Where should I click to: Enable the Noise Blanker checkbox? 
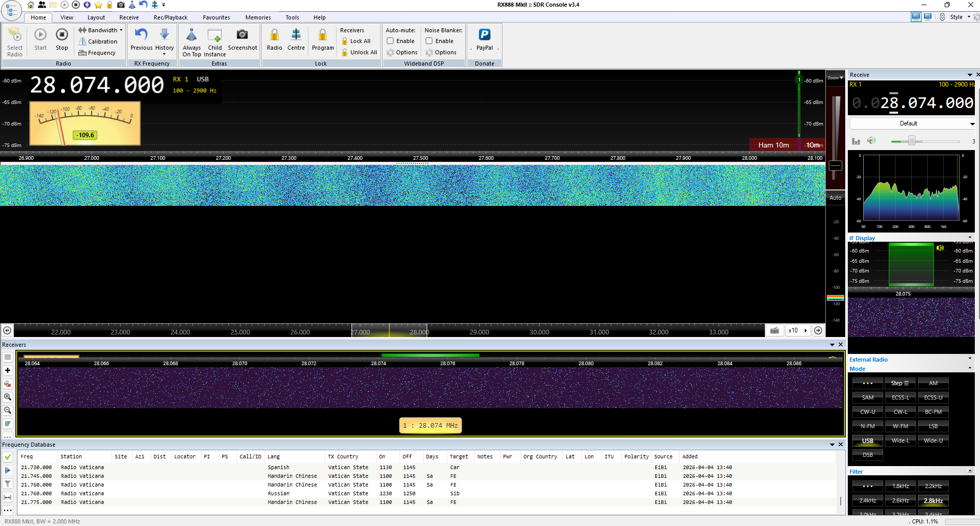429,41
